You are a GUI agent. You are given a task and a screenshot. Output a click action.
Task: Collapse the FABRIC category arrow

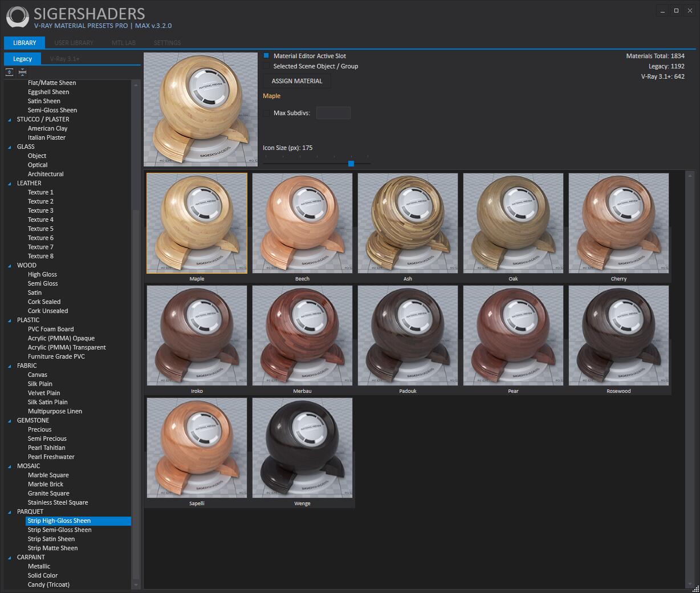coord(10,366)
